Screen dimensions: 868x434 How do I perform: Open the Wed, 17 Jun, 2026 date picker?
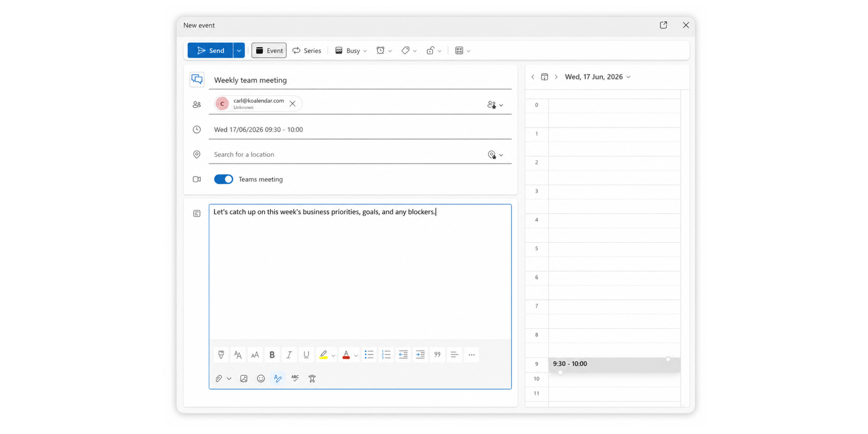[x=598, y=77]
